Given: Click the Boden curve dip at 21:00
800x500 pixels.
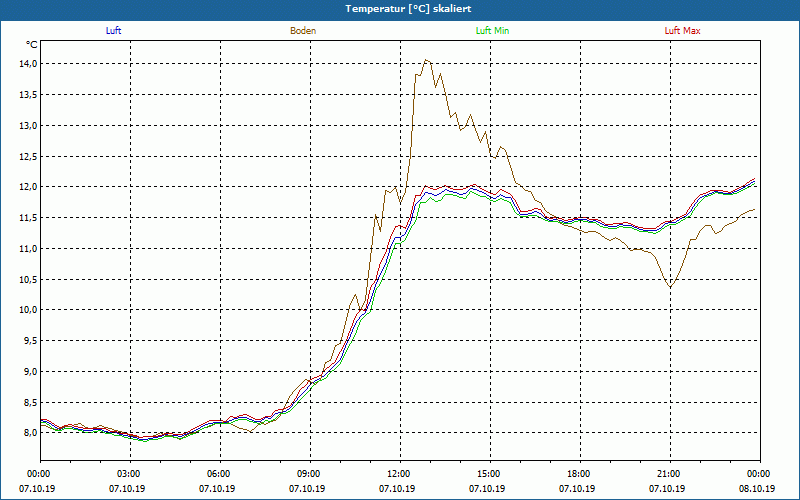Looking at the screenshot, I should [x=670, y=288].
